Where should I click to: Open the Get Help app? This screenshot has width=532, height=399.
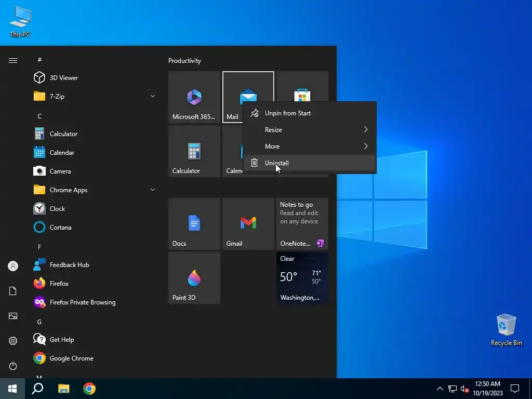click(95, 339)
